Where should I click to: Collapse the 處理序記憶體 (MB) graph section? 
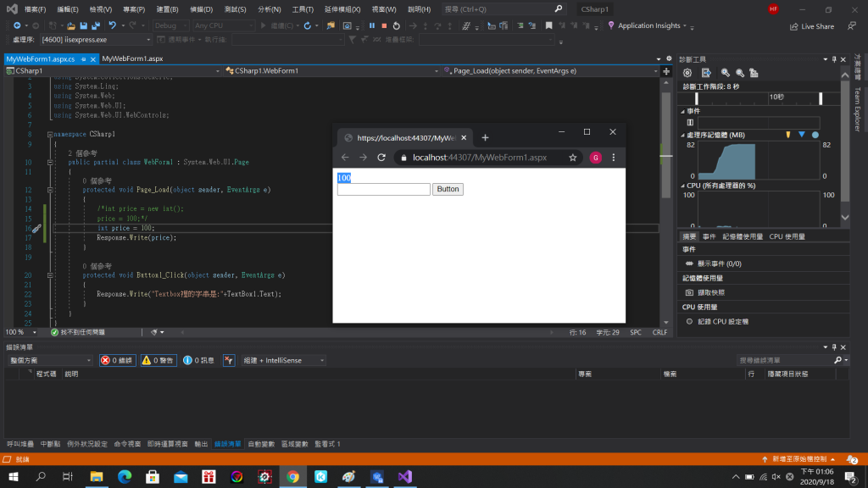point(682,135)
